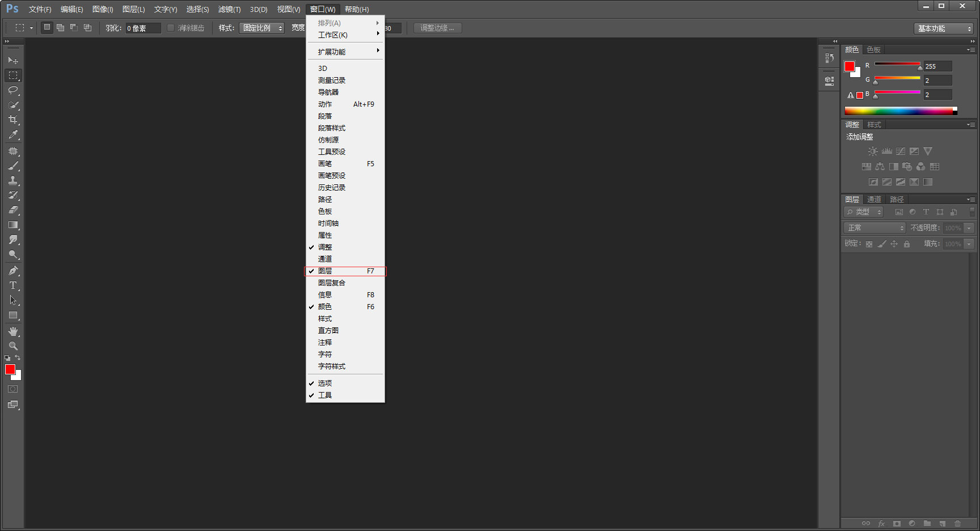Viewport: 980px width, 531px height.
Task: Select the Rectangle shape tool
Action: (x=13, y=315)
